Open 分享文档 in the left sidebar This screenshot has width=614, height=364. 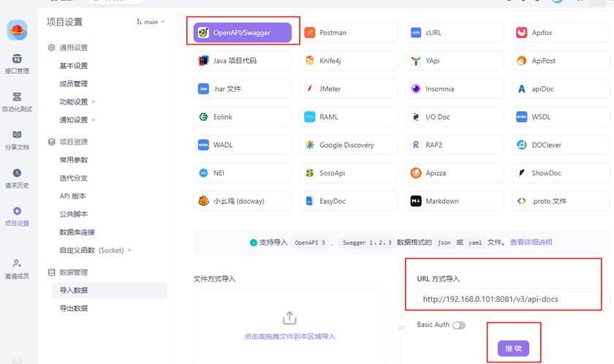click(x=17, y=140)
